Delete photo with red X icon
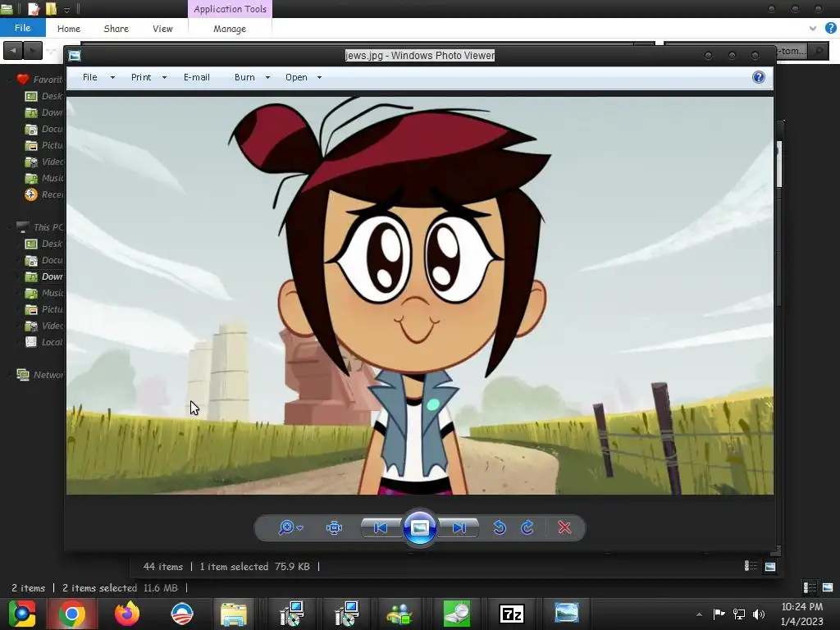The height and width of the screenshot is (630, 840). [x=564, y=527]
